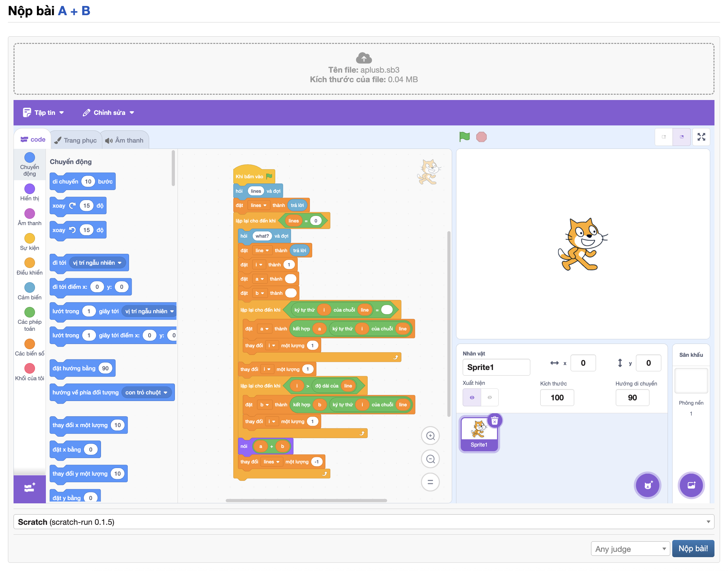The height and width of the screenshot is (571, 728).
Task: Select the stage backdrop thumbnail
Action: pyautogui.click(x=691, y=381)
